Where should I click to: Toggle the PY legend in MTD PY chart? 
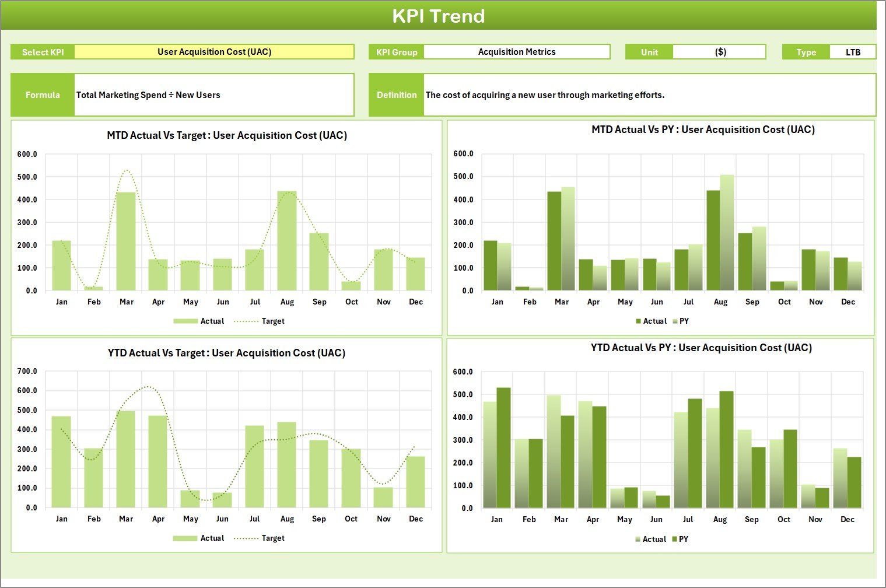[x=683, y=321]
